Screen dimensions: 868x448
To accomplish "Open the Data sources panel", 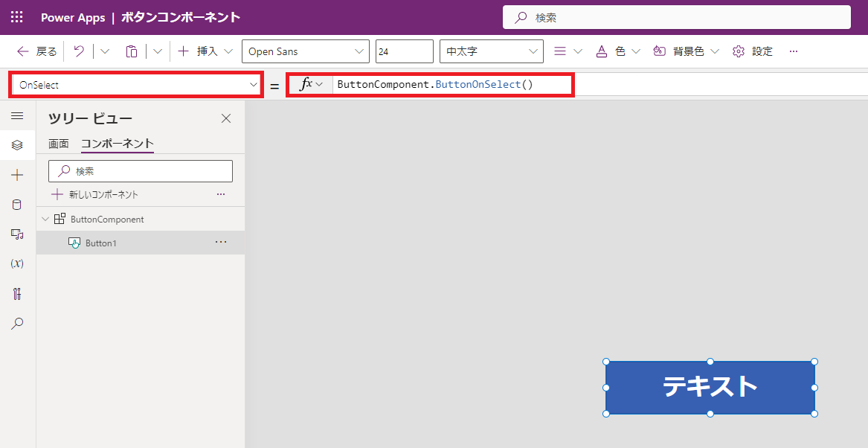I will pyautogui.click(x=17, y=205).
